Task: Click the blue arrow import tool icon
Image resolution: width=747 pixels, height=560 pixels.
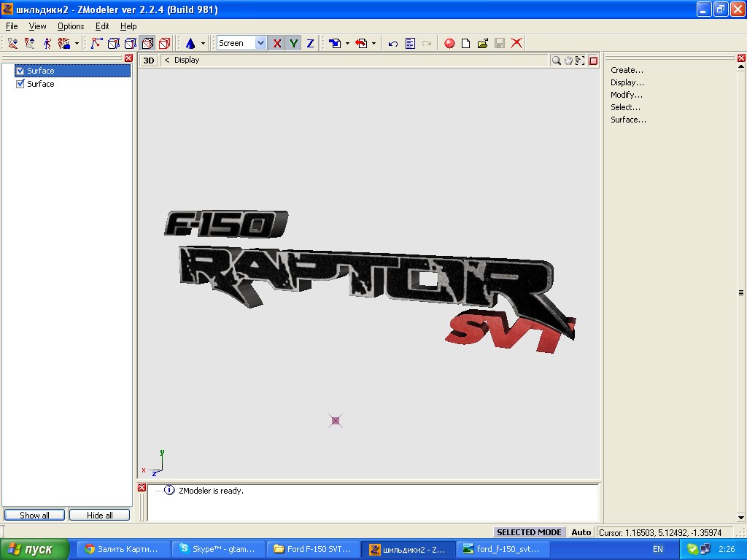Action: 335,43
